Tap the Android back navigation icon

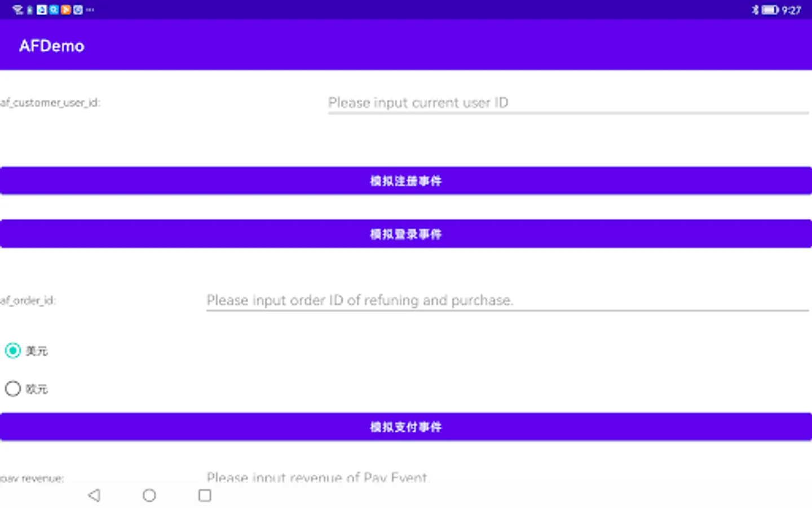pyautogui.click(x=94, y=495)
